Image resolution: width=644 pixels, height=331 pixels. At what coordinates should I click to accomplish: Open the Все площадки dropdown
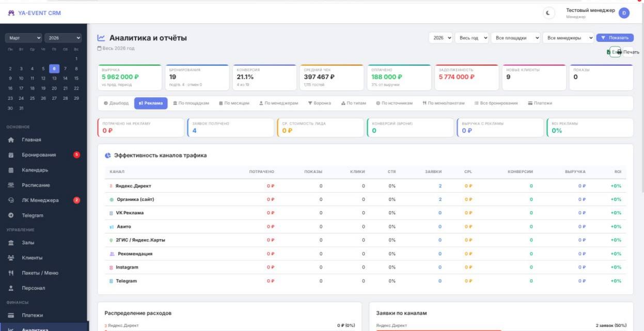tap(516, 38)
